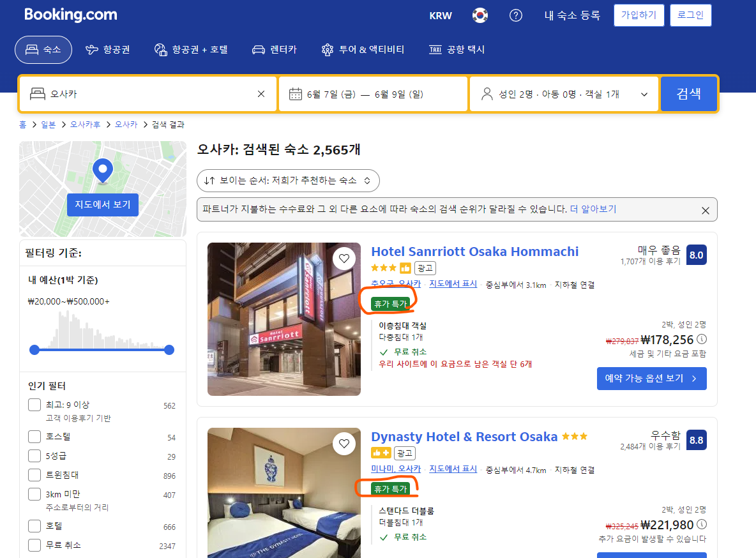This screenshot has width=756, height=558.
Task: Click the Booking.com logo
Action: coord(71,15)
